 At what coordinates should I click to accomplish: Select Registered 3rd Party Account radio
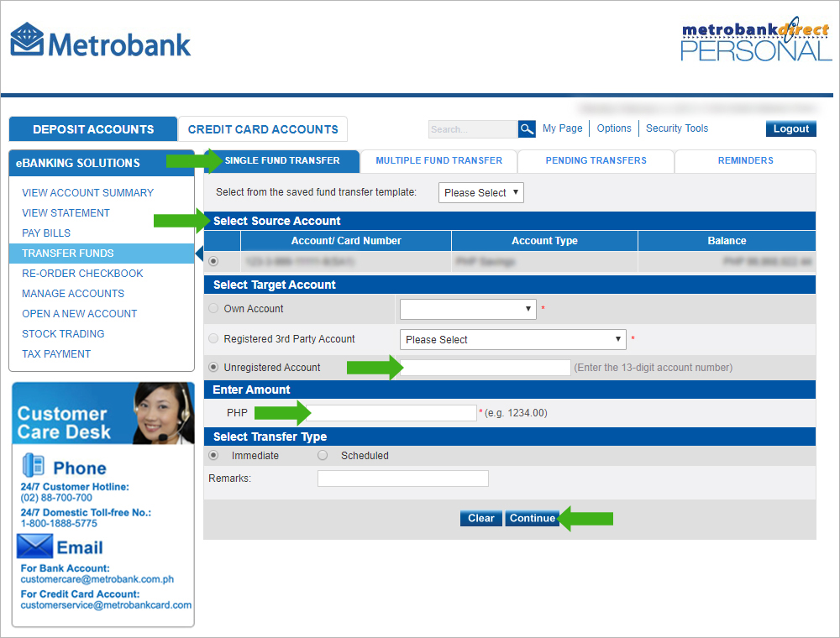tap(213, 338)
